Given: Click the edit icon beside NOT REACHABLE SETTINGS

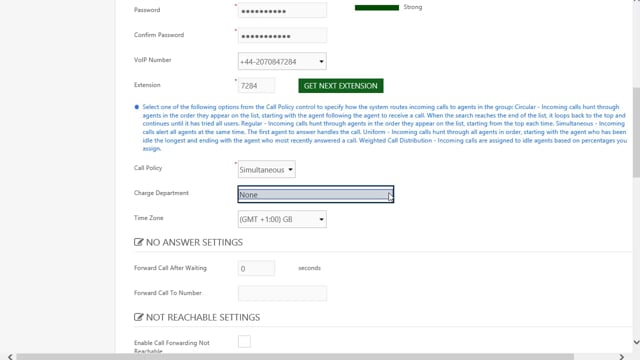Looking at the screenshot, I should (x=138, y=317).
